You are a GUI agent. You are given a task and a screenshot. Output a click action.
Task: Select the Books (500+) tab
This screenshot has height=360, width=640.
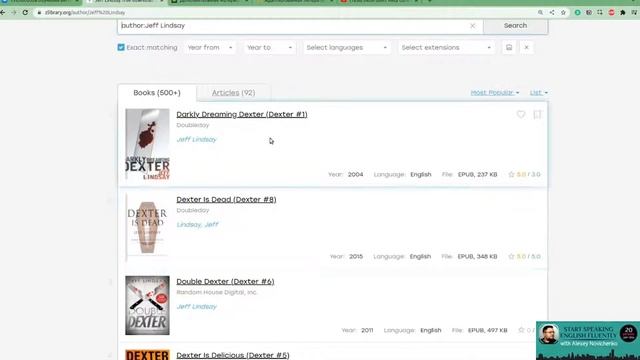click(157, 93)
